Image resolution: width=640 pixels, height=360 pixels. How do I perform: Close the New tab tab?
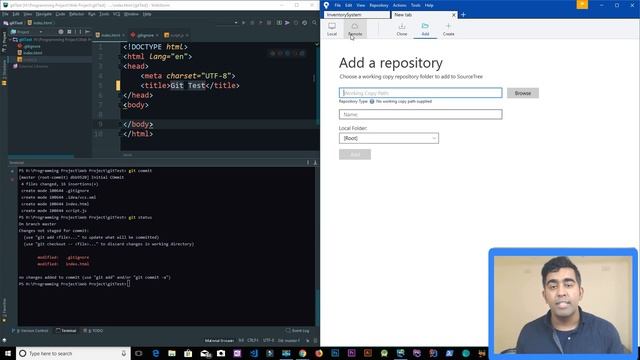(x=453, y=15)
